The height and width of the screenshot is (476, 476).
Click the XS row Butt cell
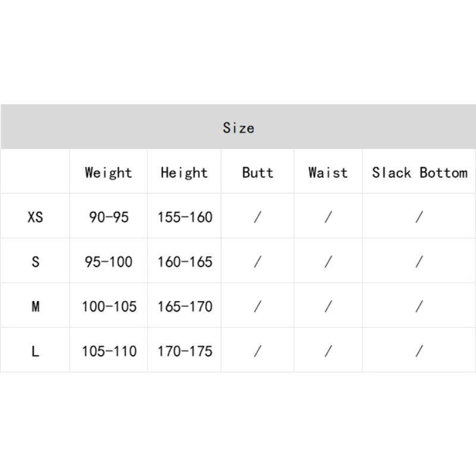point(258,217)
